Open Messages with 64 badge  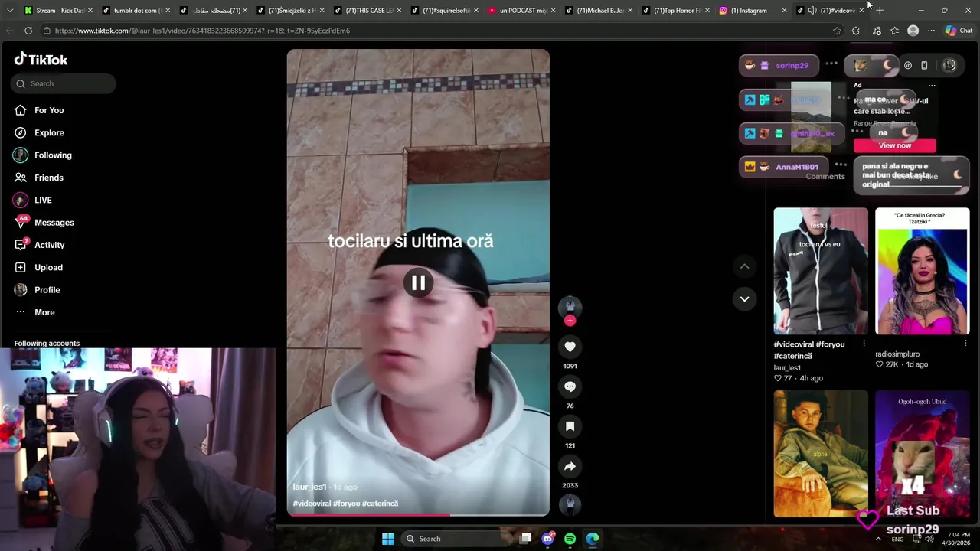pos(44,223)
